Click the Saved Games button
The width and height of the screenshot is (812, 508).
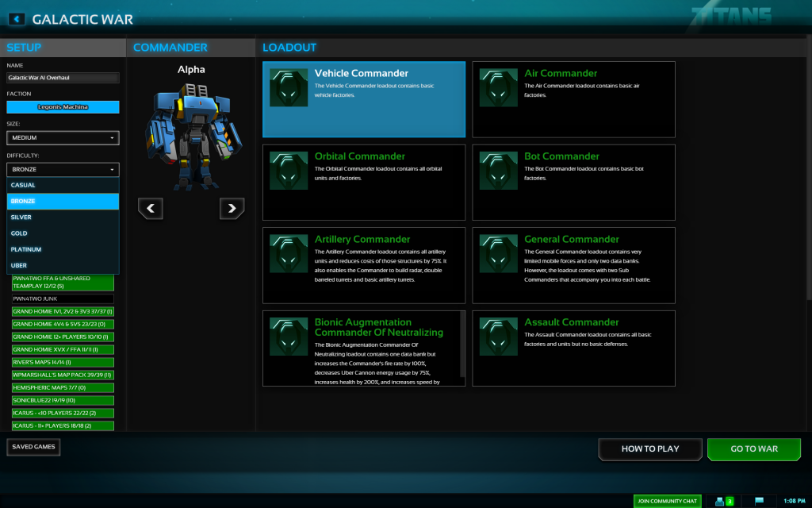(x=33, y=447)
